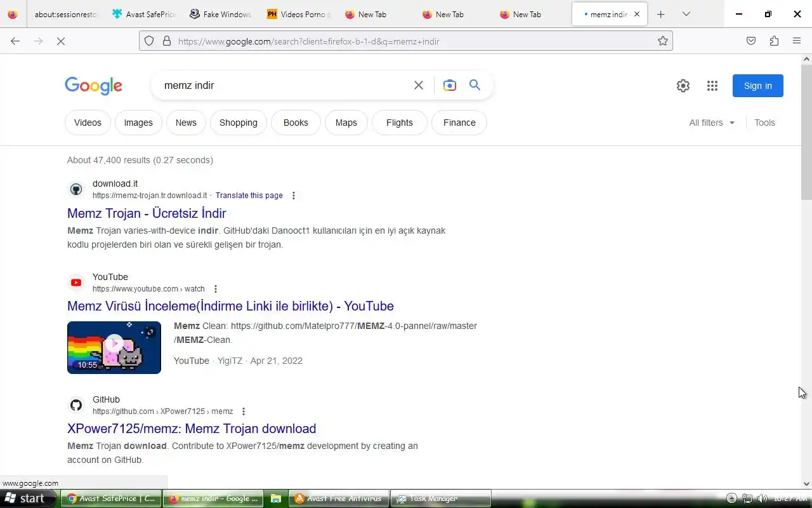
Task: Click the vertical page scrollbar
Action: 807,132
